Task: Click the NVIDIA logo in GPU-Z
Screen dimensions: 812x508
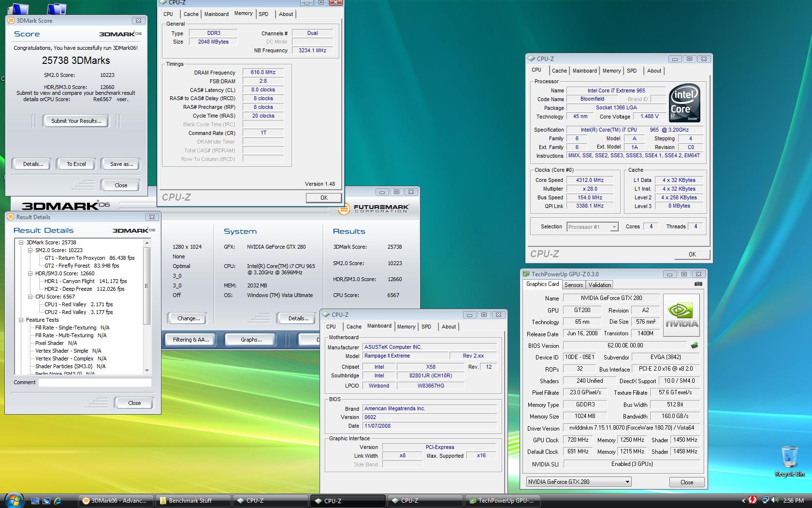Action: (x=681, y=315)
